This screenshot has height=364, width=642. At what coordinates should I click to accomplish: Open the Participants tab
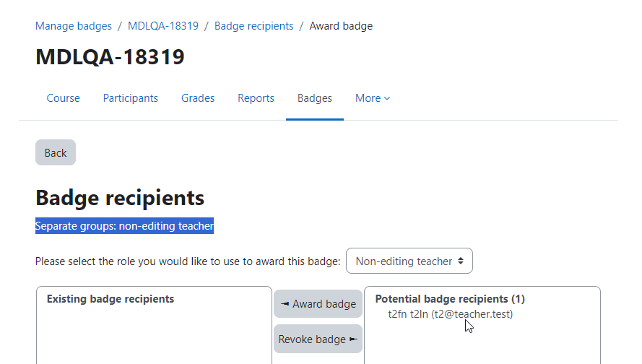point(130,98)
